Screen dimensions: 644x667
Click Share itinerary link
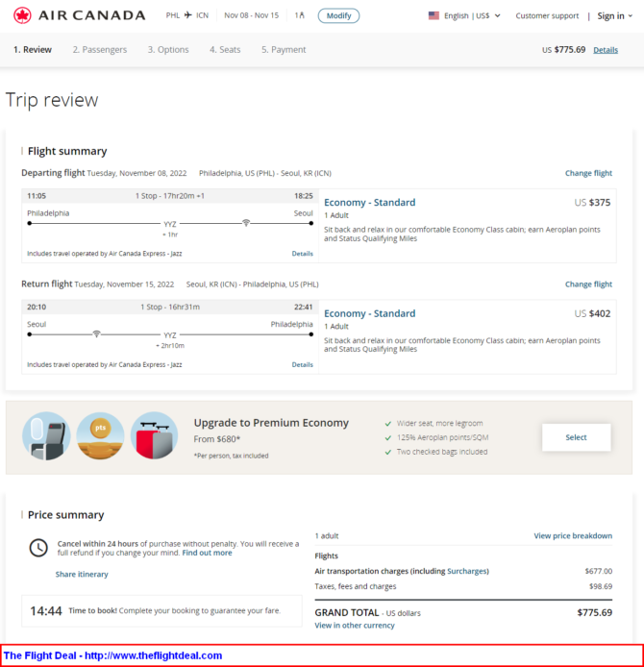(82, 575)
